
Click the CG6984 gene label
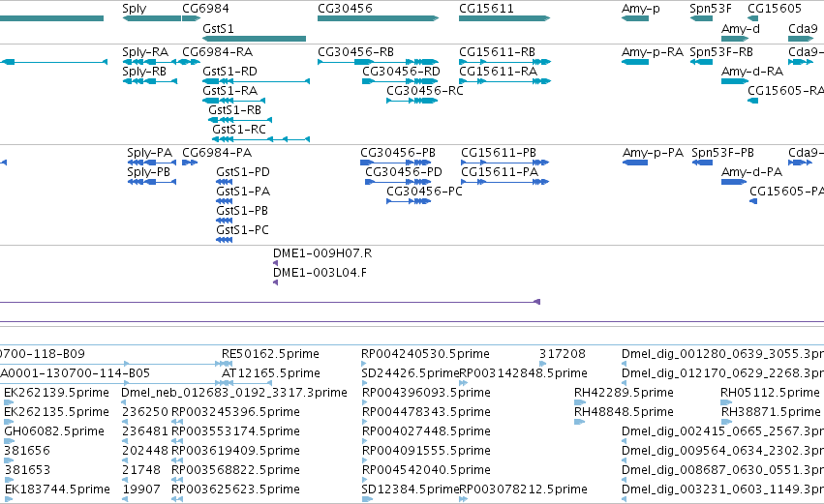coord(205,9)
